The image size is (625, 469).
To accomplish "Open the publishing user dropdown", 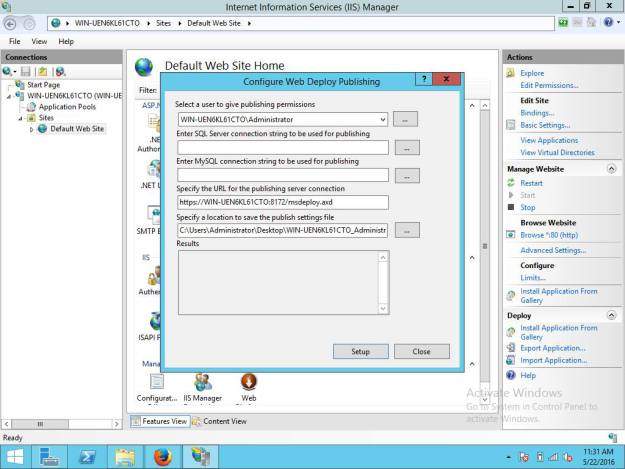I will pyautogui.click(x=382, y=120).
